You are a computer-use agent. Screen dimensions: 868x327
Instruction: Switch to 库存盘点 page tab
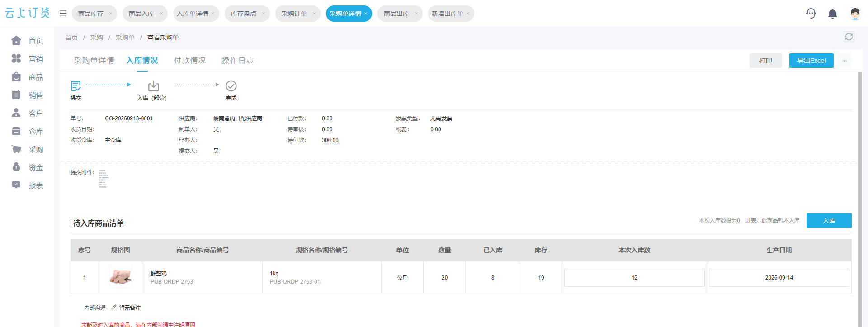click(244, 14)
